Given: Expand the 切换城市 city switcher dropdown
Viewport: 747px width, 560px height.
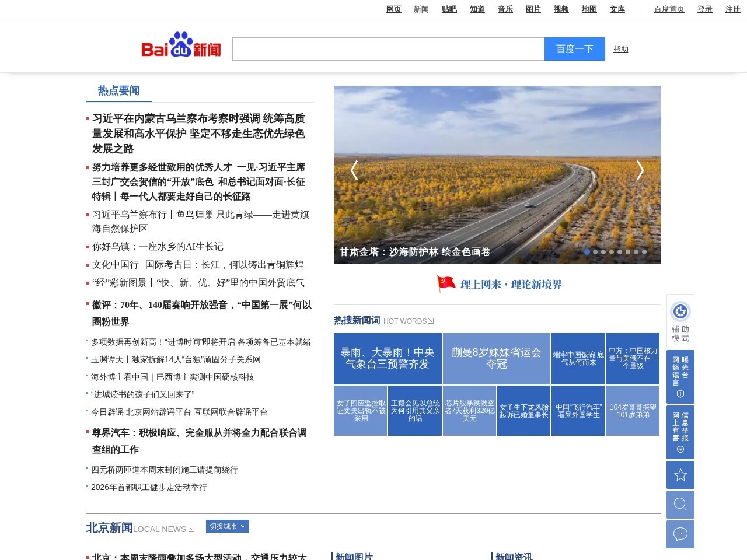Looking at the screenshot, I should pyautogui.click(x=228, y=526).
